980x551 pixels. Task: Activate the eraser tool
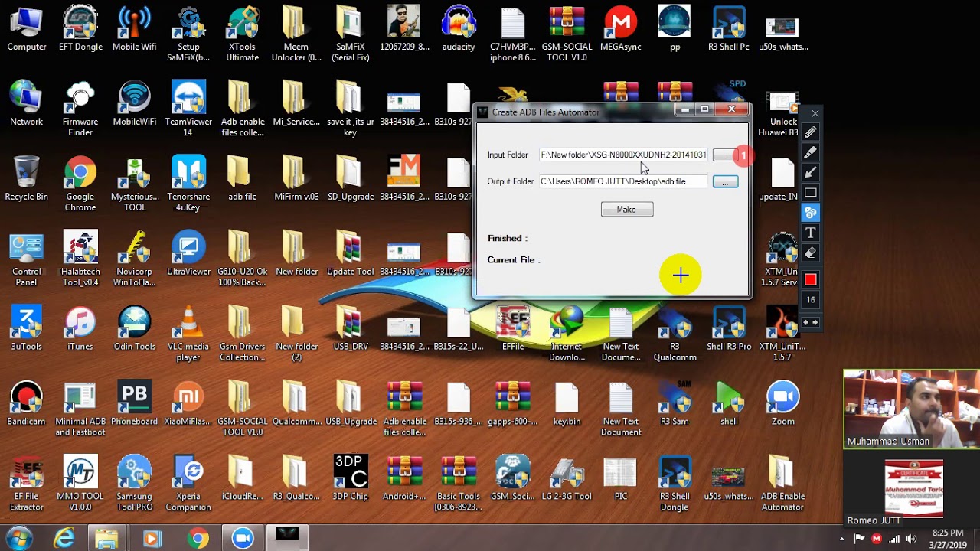[811, 253]
